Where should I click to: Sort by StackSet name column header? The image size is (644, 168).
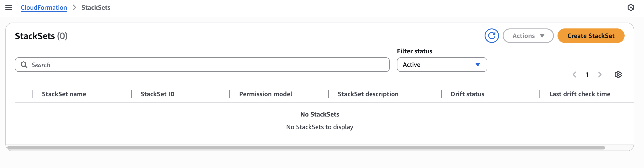[x=64, y=94]
